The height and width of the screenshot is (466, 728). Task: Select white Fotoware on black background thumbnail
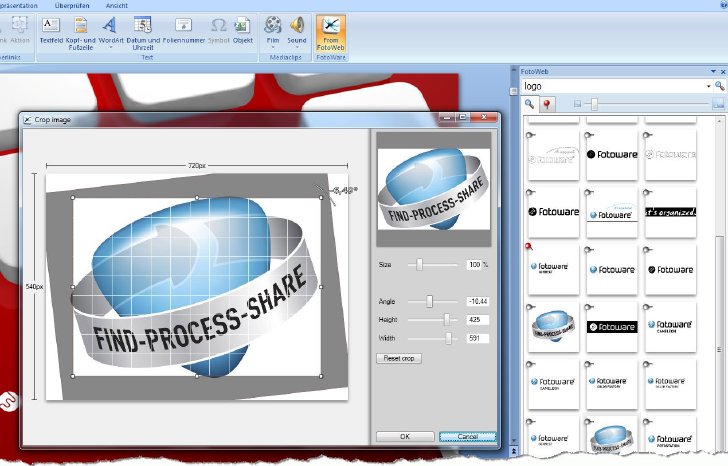(x=612, y=327)
